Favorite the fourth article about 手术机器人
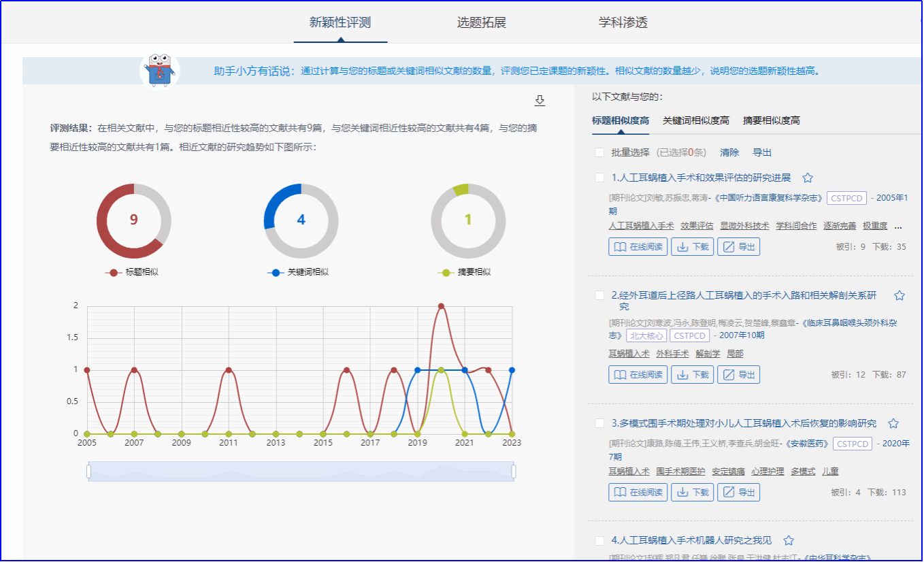Screen dimensions: 924x562 [x=789, y=541]
